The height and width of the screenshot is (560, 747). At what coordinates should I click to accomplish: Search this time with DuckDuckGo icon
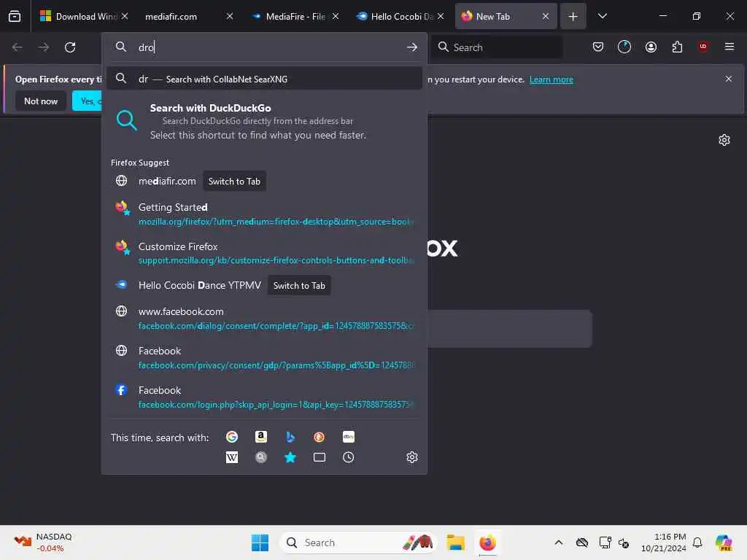coord(320,437)
